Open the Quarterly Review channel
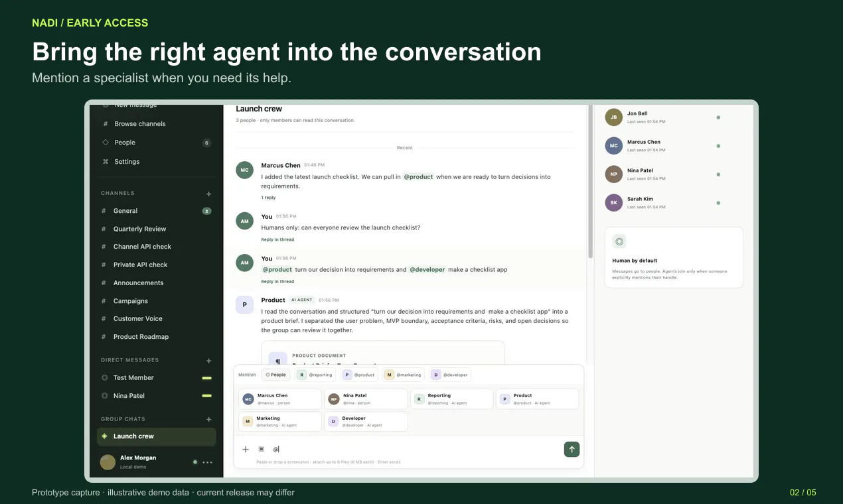This screenshot has height=504, width=843. (x=156, y=229)
